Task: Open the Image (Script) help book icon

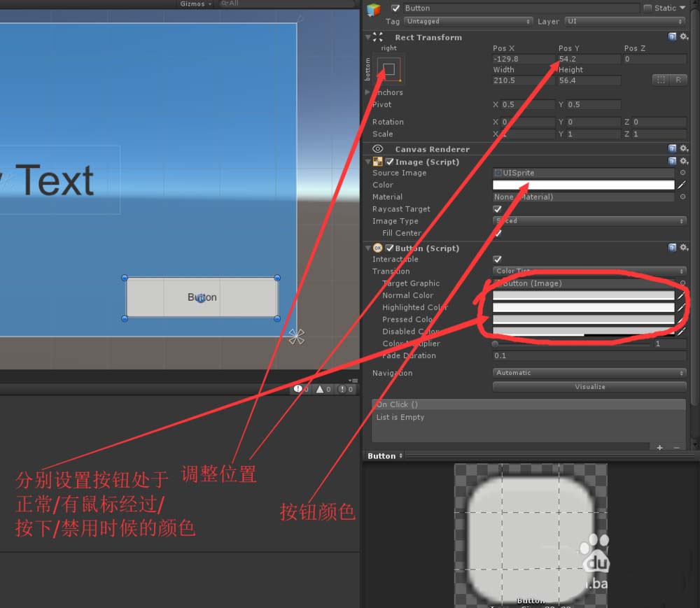Action: click(672, 161)
